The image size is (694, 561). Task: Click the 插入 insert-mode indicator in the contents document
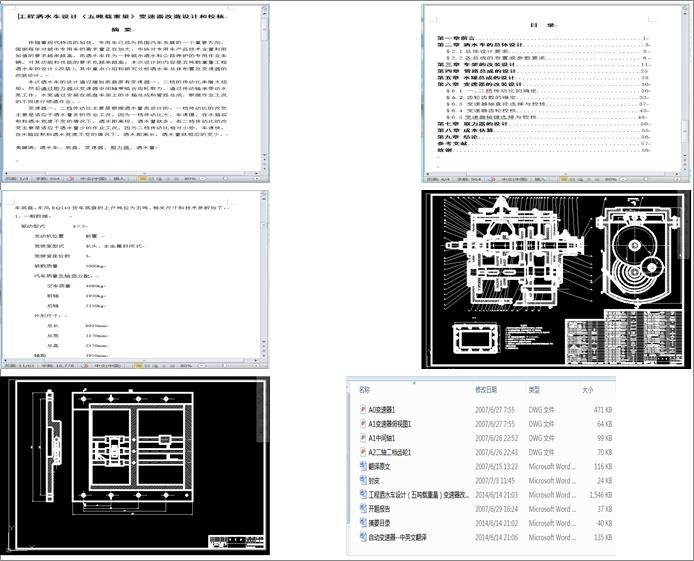(540, 179)
